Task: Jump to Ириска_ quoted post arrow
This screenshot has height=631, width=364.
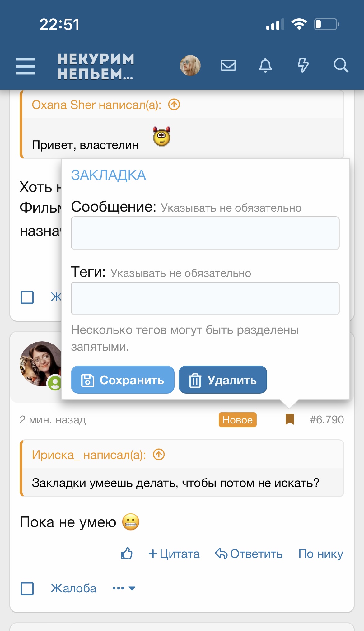Action: click(159, 455)
